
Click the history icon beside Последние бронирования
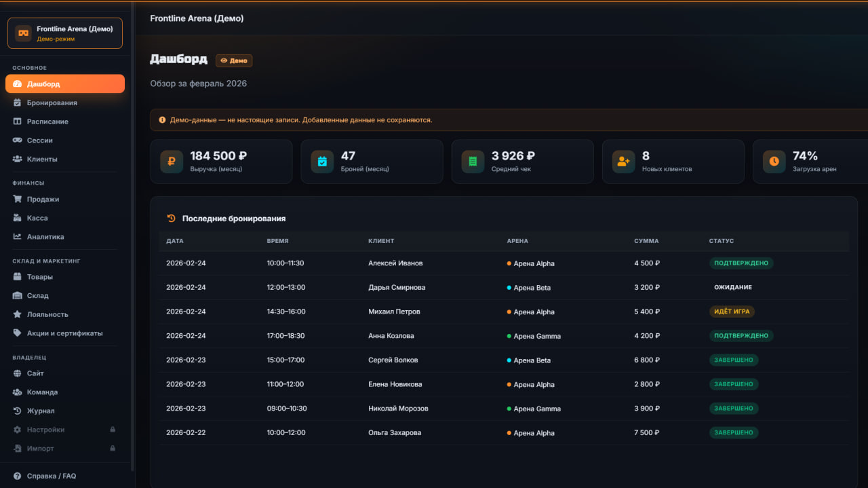click(x=171, y=219)
